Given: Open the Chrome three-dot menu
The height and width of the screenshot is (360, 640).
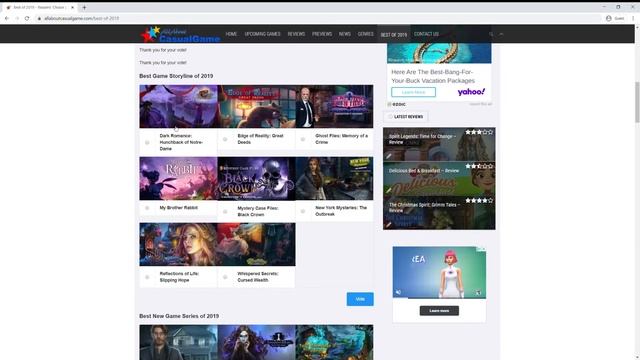Looking at the screenshot, I should [633, 18].
